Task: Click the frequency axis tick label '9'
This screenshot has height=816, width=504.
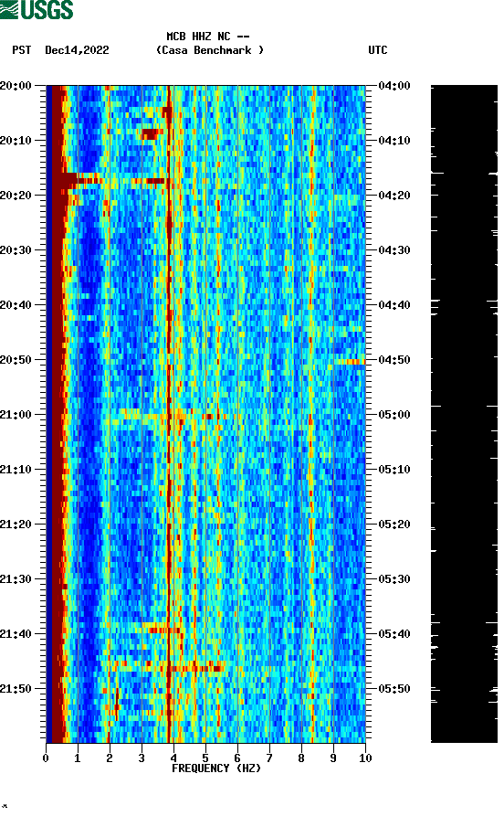Action: 333,758
